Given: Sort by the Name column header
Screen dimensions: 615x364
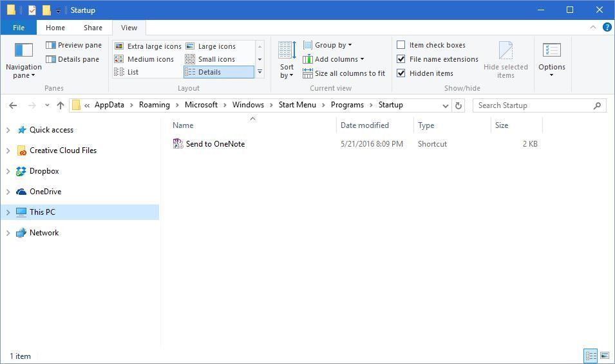Looking at the screenshot, I should pyautogui.click(x=252, y=125).
